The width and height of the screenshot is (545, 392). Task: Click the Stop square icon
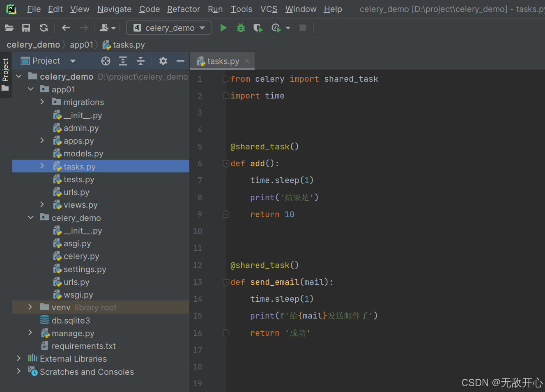303,28
